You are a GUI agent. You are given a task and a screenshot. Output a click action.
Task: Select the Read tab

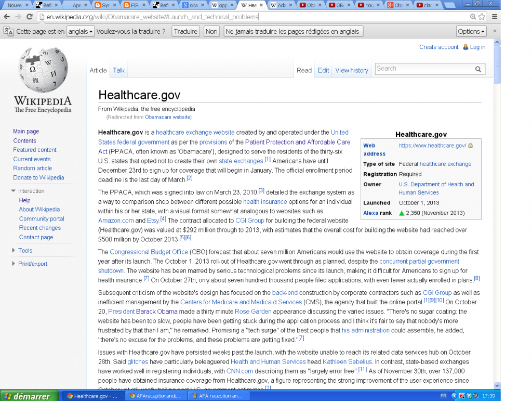(304, 70)
